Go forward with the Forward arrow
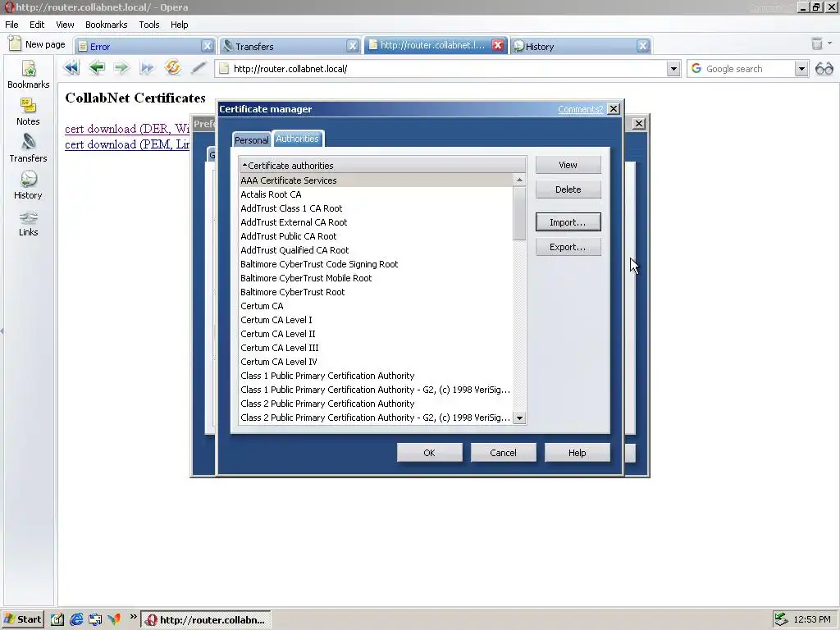Image resolution: width=840 pixels, height=630 pixels. [121, 68]
